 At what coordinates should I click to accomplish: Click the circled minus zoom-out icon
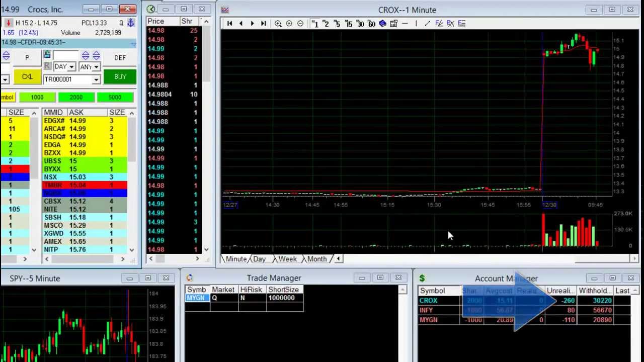300,24
